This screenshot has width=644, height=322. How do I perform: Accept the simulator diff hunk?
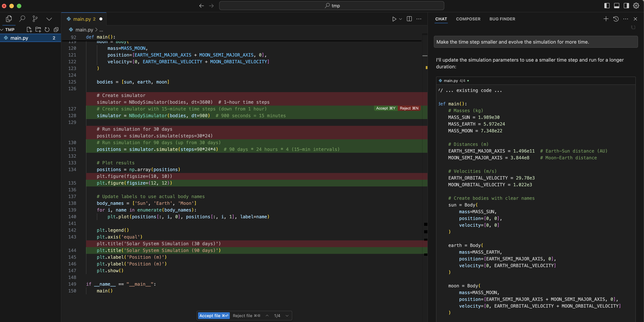coord(386,108)
